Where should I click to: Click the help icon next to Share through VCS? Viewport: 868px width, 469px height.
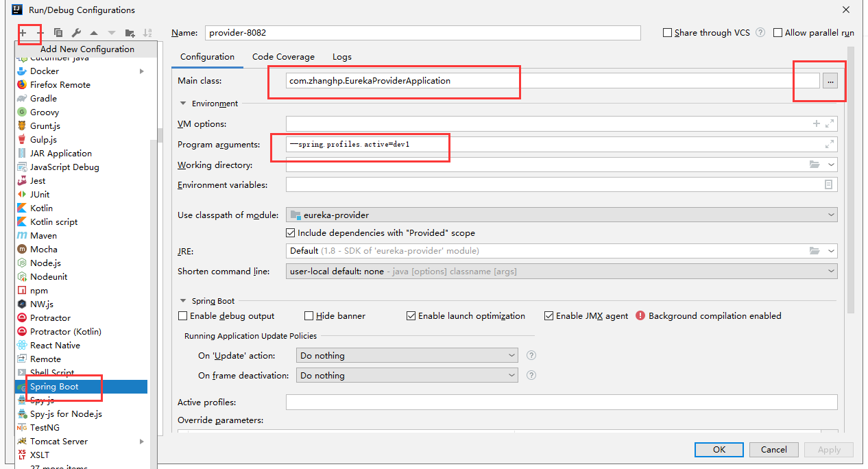(760, 32)
